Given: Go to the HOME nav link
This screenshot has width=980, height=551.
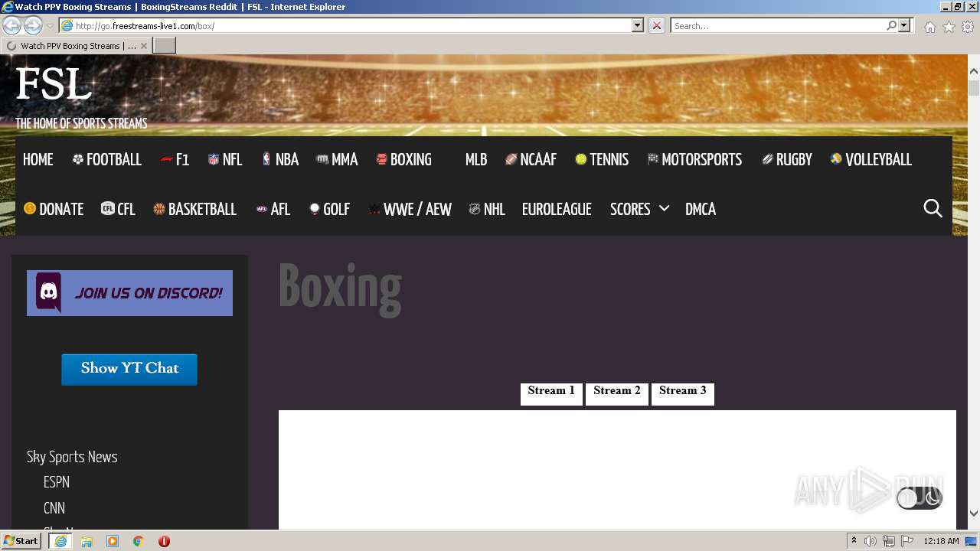Looking at the screenshot, I should pyautogui.click(x=38, y=160).
